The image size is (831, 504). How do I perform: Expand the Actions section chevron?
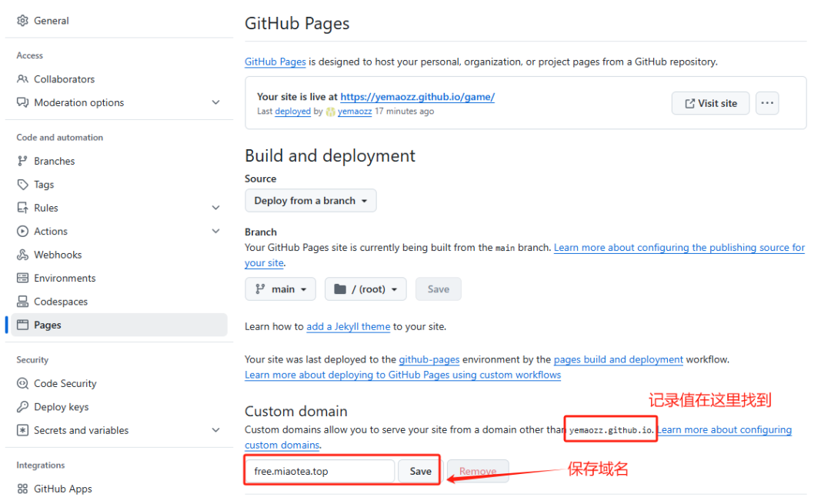pos(215,231)
